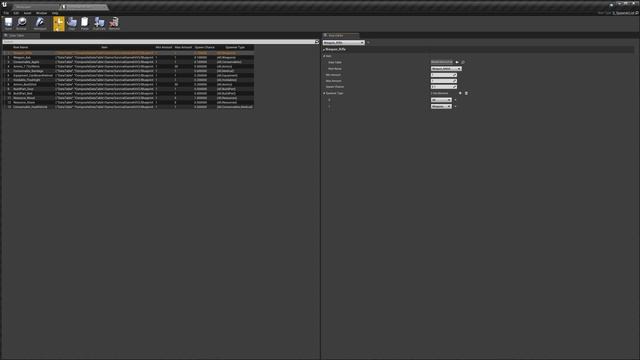Select the Weapon_Rifle row in the table
Image resolution: width=640 pixels, height=360 pixels.
[129, 53]
